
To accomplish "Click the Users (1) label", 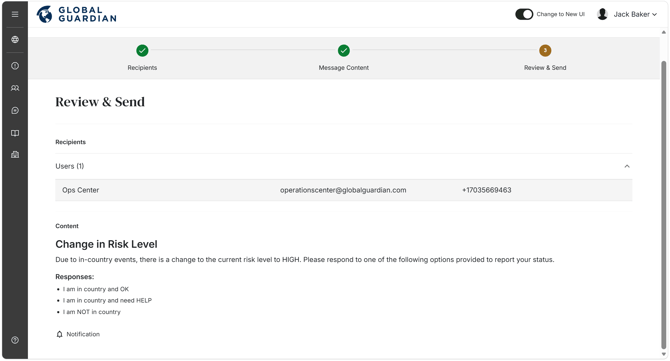I will 70,166.
